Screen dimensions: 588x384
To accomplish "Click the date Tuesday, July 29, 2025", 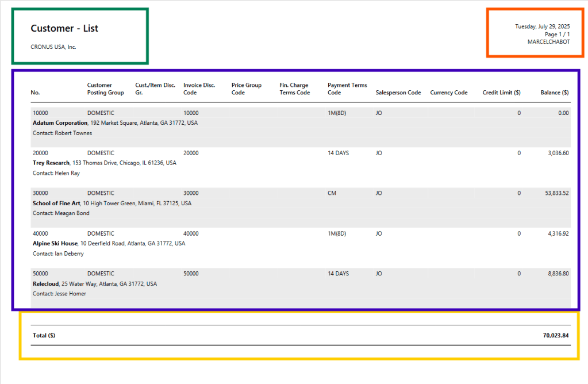I will (x=542, y=26).
